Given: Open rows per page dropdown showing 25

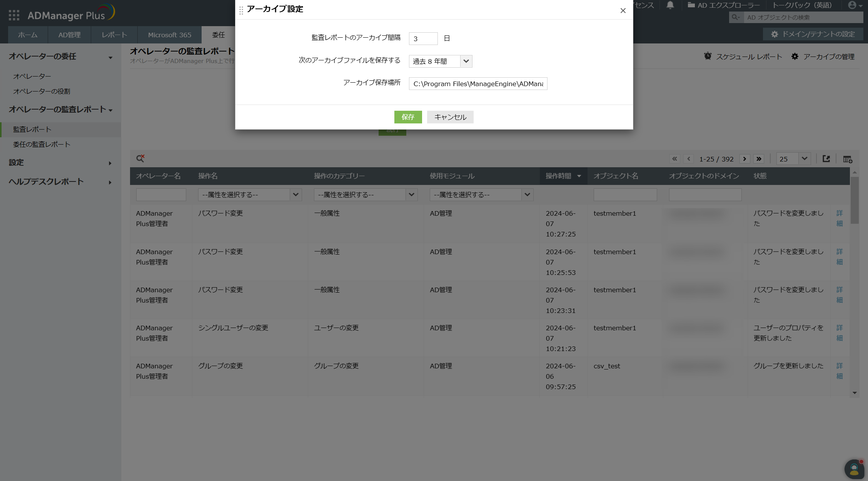Looking at the screenshot, I should 793,159.
